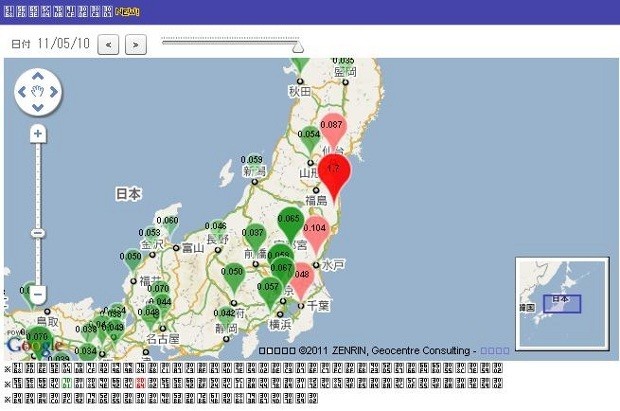This screenshot has width=620, height=411.
Task: Click the date slider handle
Action: [x=297, y=46]
